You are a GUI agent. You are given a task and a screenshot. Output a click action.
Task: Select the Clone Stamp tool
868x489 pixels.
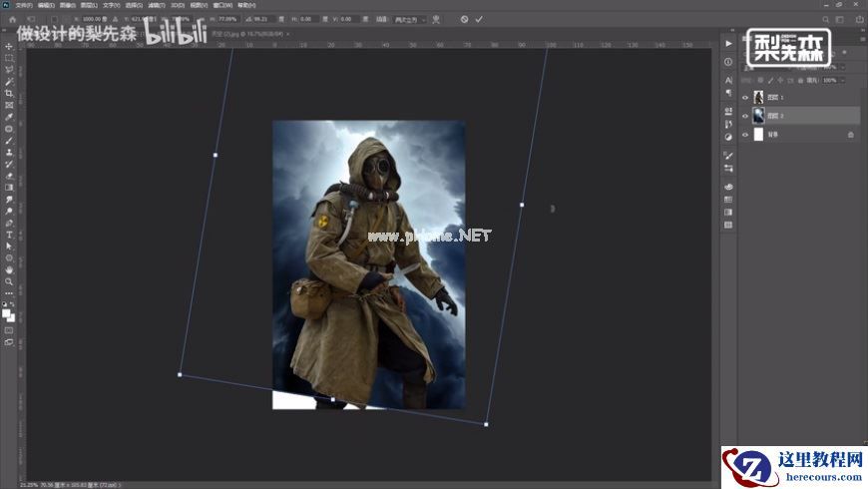9,152
